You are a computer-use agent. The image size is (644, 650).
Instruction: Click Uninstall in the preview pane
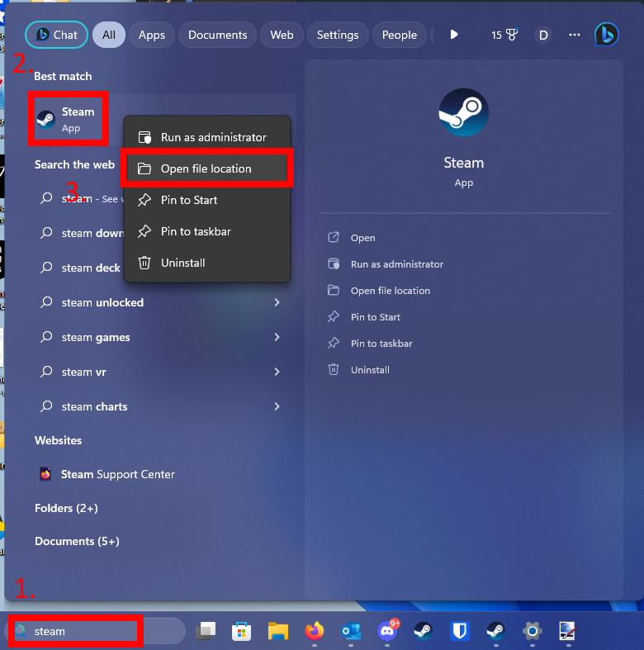click(370, 370)
